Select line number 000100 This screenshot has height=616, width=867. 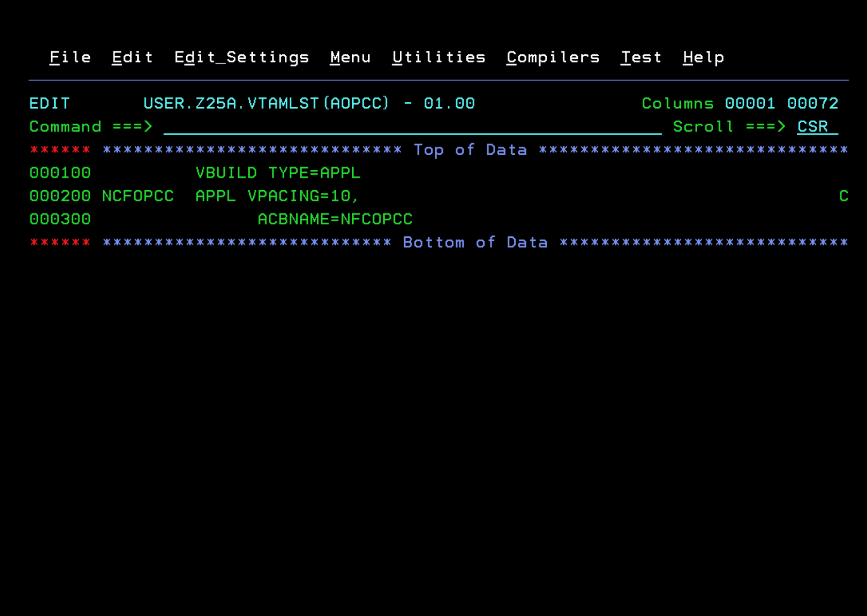[x=60, y=173]
